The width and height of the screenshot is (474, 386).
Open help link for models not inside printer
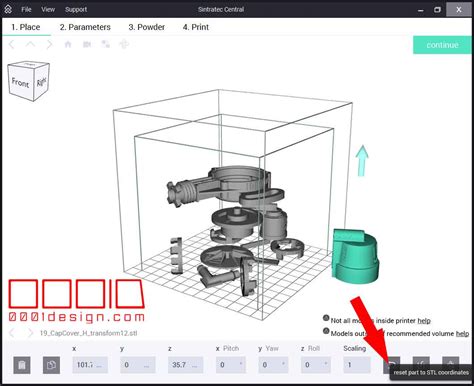[x=424, y=321]
